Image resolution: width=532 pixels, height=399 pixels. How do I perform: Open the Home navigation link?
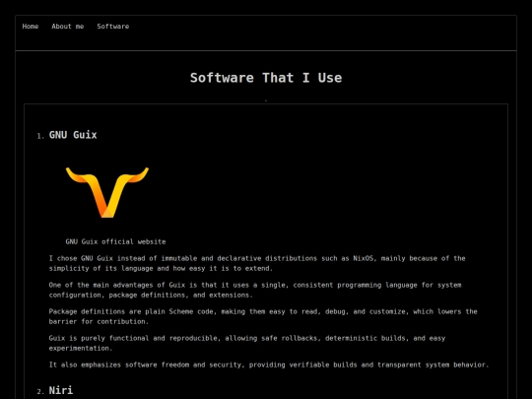[31, 27]
